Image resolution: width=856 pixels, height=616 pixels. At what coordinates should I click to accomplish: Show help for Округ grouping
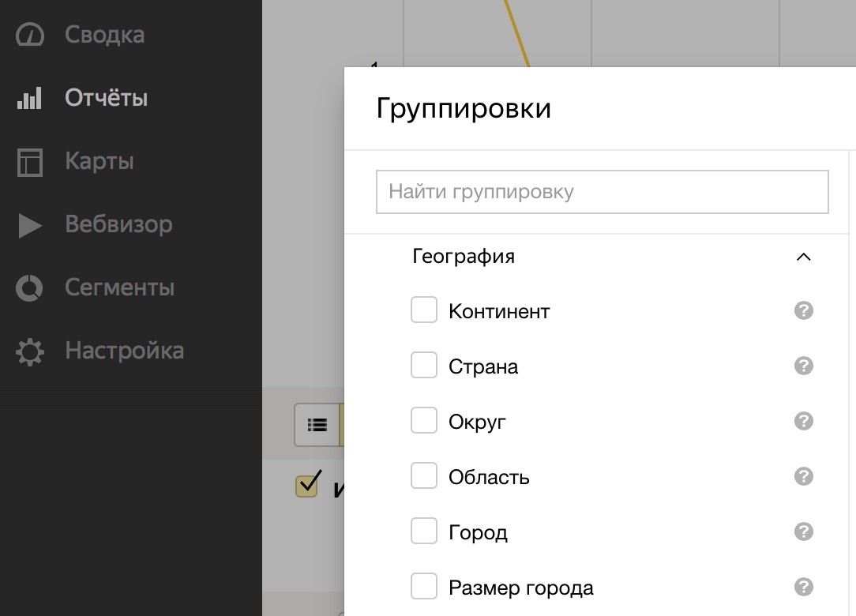(x=804, y=421)
